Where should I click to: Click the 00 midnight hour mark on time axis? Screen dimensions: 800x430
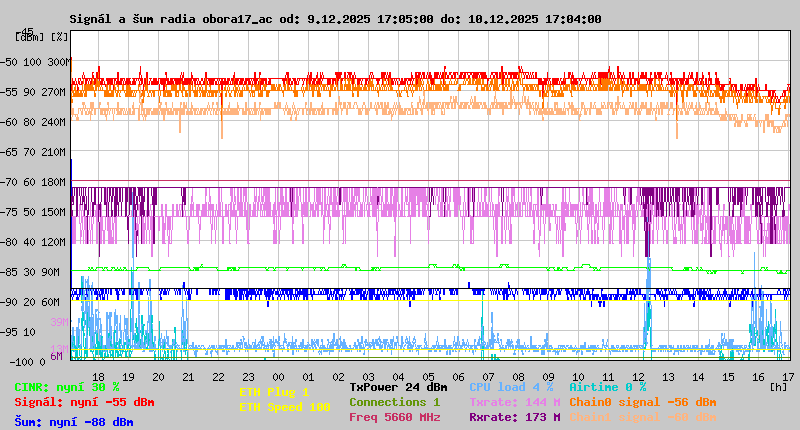(279, 375)
